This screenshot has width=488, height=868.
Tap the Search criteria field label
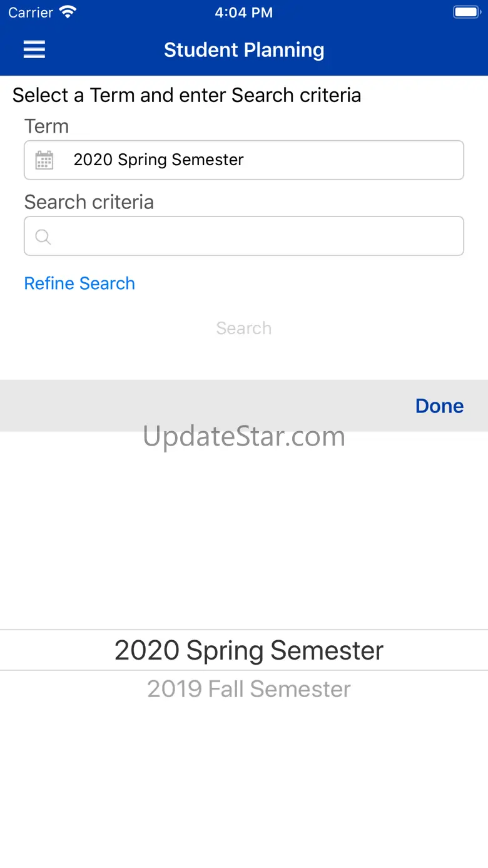tap(89, 202)
